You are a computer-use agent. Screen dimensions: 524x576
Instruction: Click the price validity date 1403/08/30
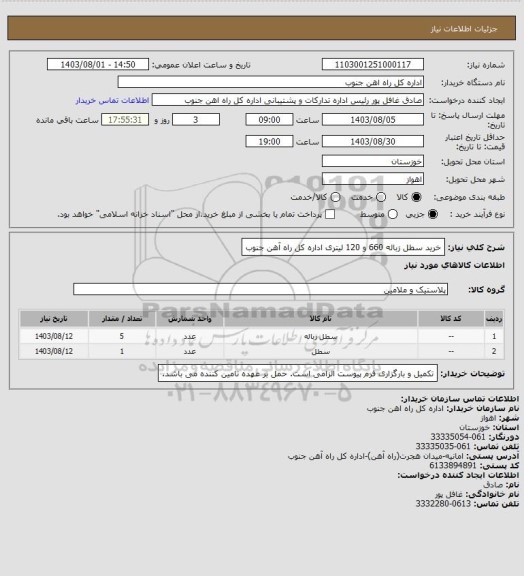373,141
